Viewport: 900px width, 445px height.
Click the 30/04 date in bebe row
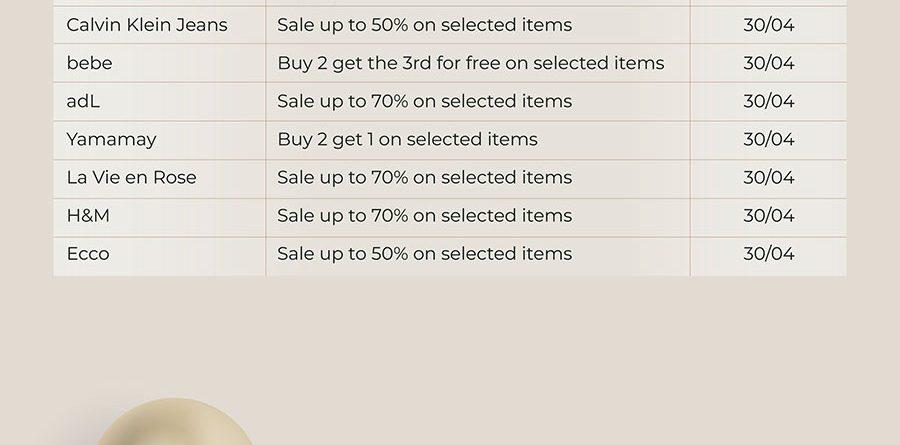pyautogui.click(x=769, y=63)
